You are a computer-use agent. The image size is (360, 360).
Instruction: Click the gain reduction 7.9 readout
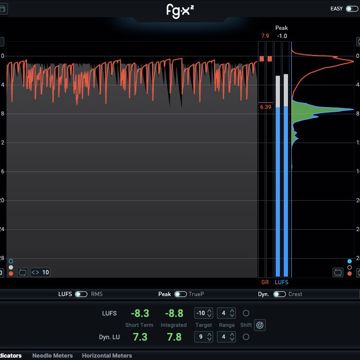coord(265,36)
